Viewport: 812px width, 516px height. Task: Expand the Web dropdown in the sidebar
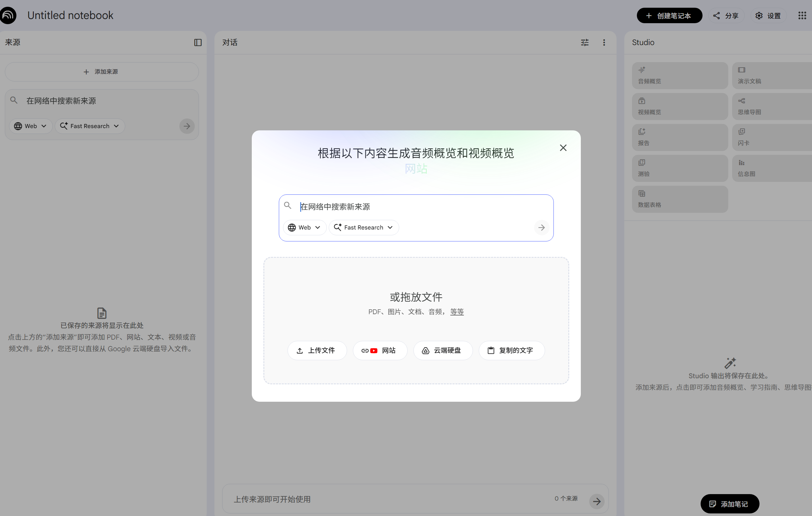(x=30, y=126)
